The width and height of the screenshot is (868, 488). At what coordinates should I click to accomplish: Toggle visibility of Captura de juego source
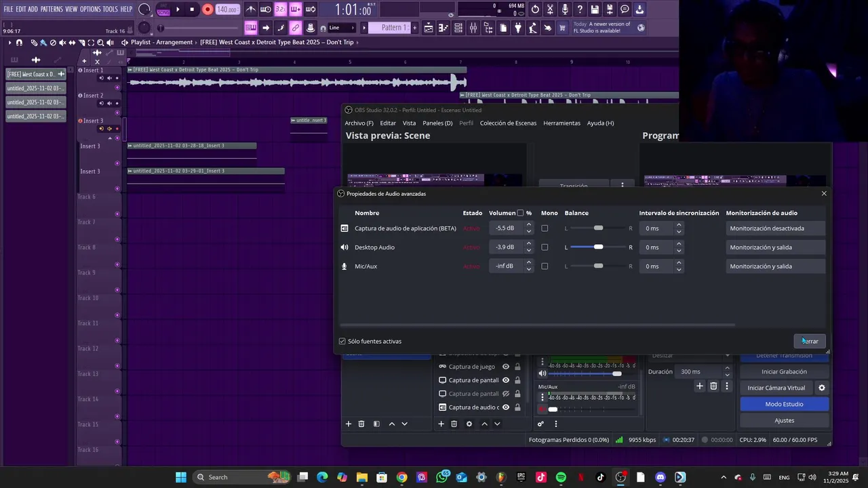505,367
